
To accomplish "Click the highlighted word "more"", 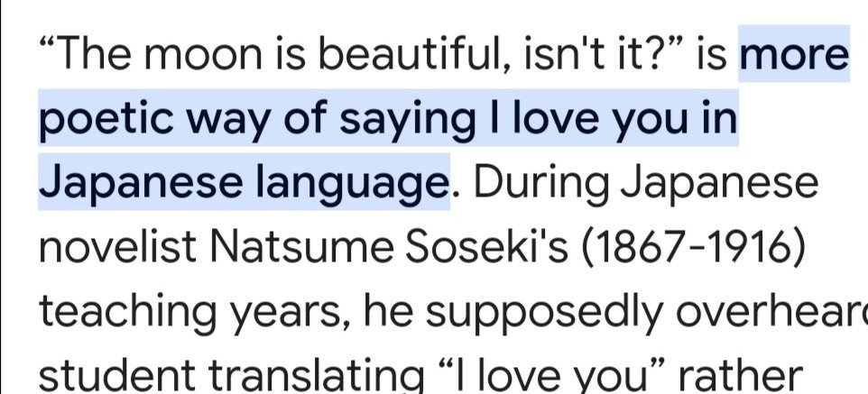I will (x=794, y=58).
